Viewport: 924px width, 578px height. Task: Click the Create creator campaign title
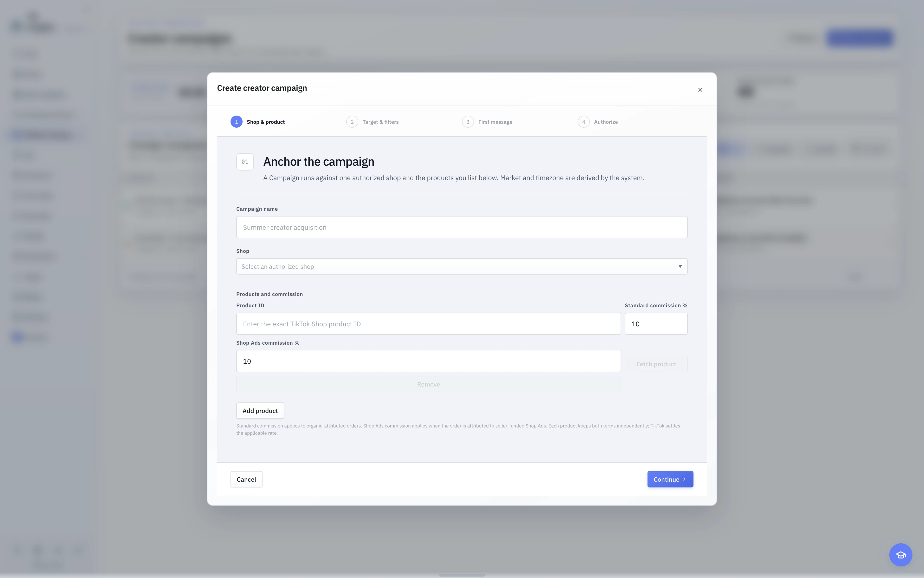click(x=262, y=88)
